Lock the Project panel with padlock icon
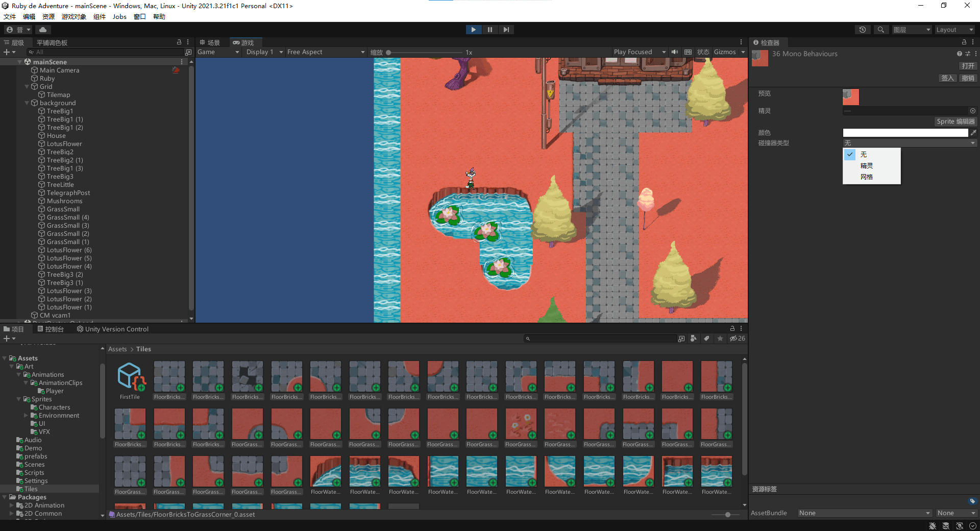Image resolution: width=980 pixels, height=531 pixels. (732, 328)
